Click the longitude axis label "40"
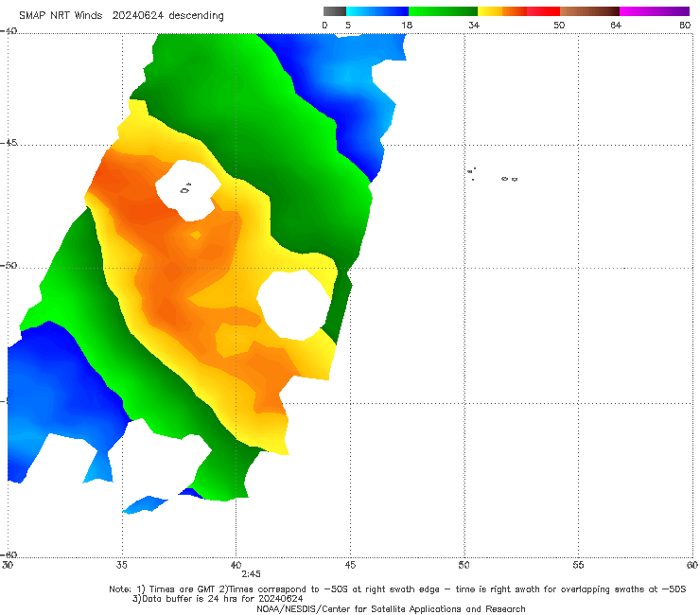700x615 pixels. [x=236, y=565]
